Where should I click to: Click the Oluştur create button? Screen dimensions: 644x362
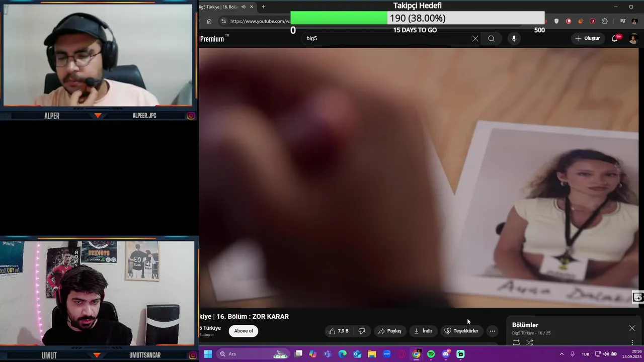[587, 39]
